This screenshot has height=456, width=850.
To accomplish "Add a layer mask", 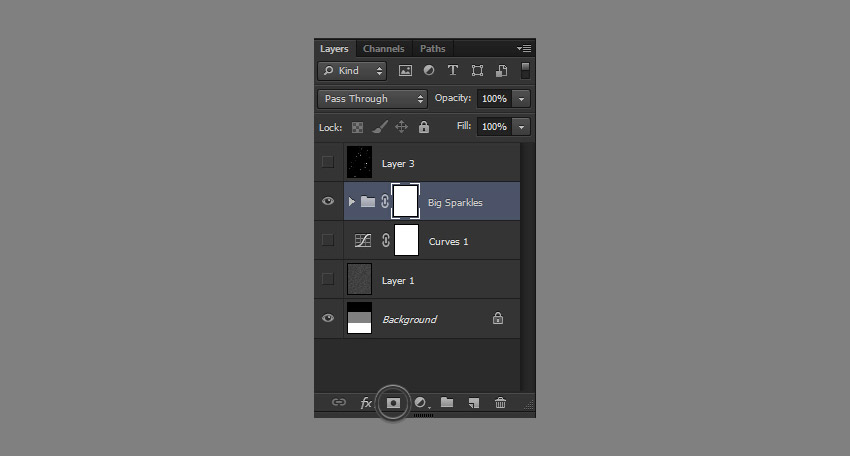I will coord(393,403).
